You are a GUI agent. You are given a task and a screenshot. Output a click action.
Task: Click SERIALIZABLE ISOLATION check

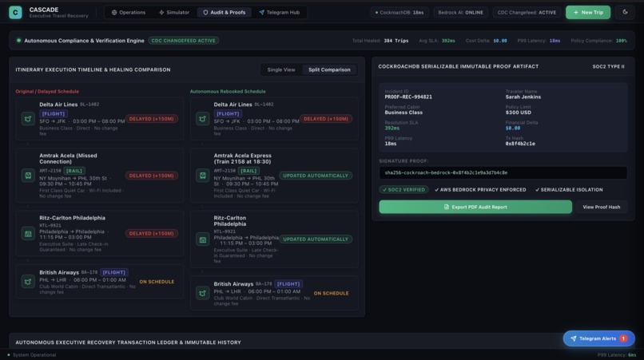coord(569,190)
